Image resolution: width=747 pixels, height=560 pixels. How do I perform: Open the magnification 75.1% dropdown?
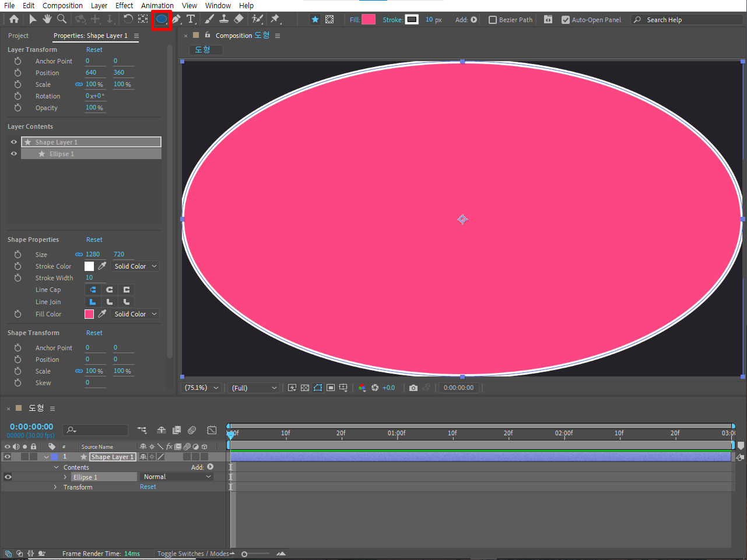pyautogui.click(x=202, y=388)
